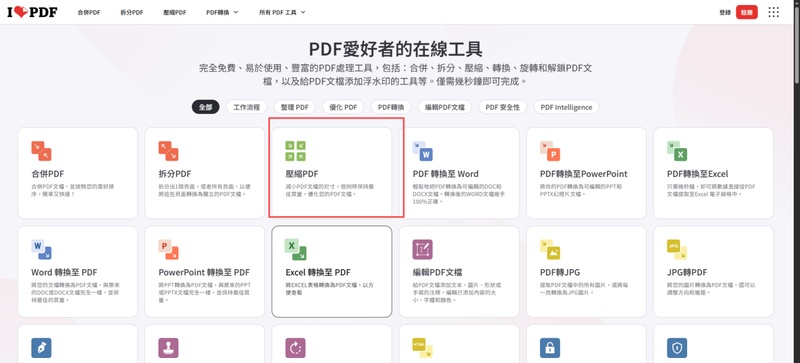Image resolution: width=800 pixels, height=363 pixels.
Task: Click the PDF 轉換至 Word card icon
Action: click(x=422, y=151)
